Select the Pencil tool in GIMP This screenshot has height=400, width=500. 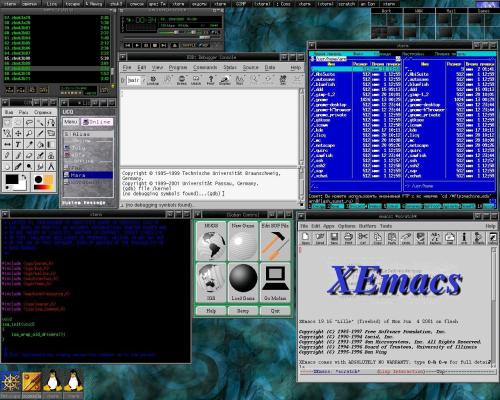click(x=7, y=155)
